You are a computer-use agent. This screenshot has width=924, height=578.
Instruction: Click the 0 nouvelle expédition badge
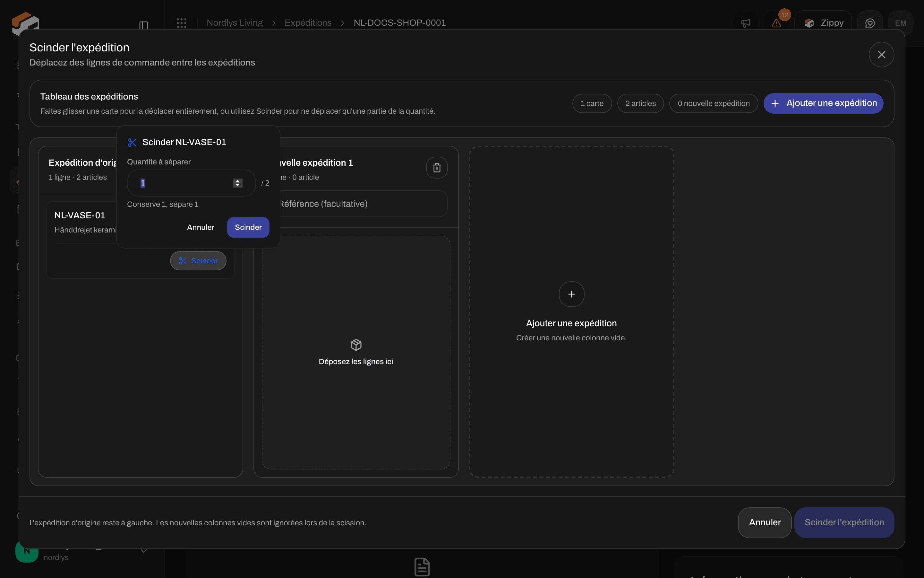click(x=713, y=103)
